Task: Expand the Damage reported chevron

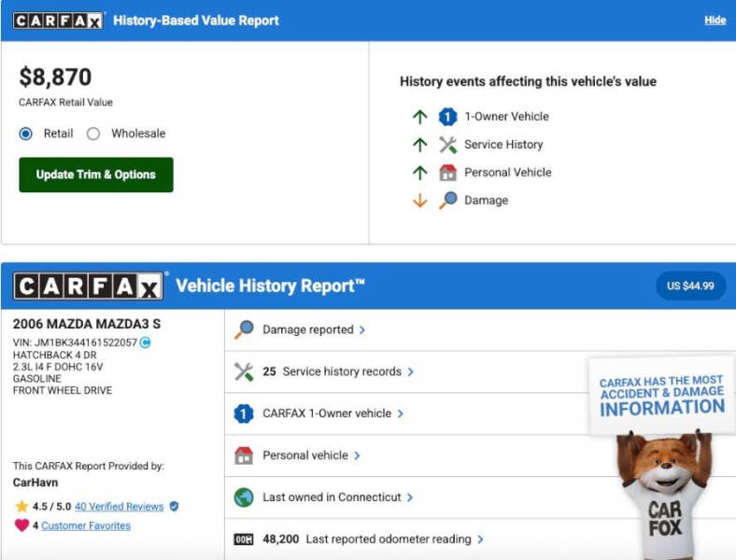Action: (x=362, y=329)
